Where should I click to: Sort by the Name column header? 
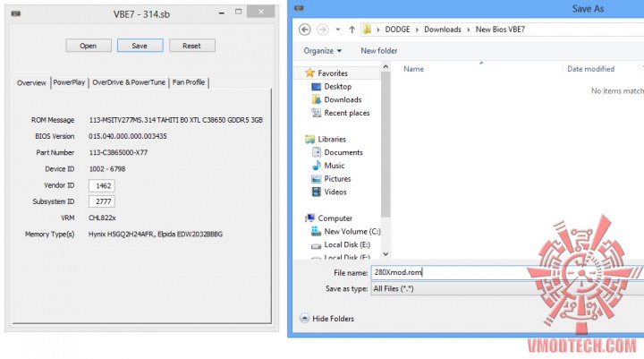pyautogui.click(x=413, y=69)
